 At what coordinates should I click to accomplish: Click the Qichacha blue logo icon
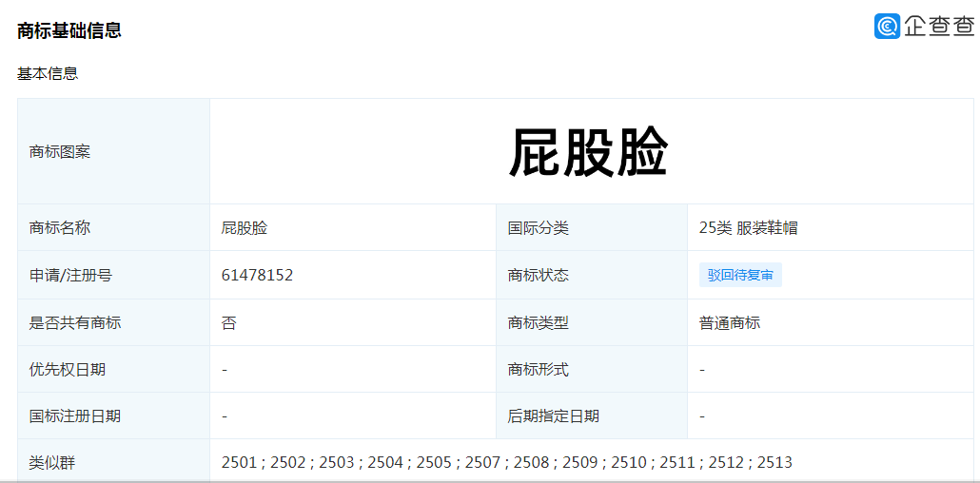(887, 27)
